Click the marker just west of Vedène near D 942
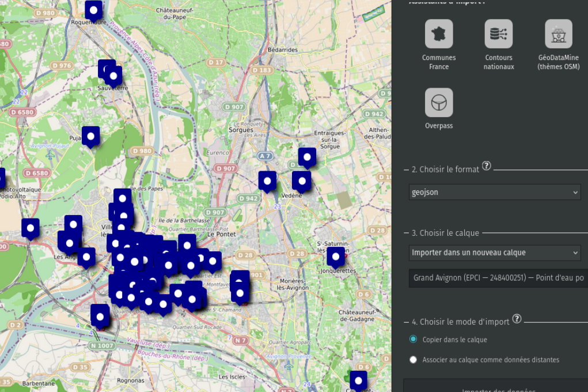The width and height of the screenshot is (588, 392). pos(267,180)
